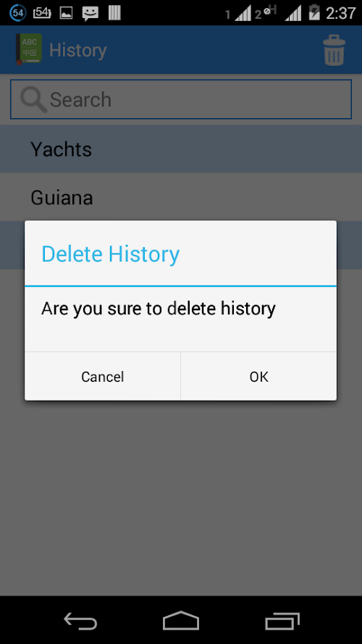This screenshot has height=644, width=362.
Task: Tap the Android back navigation icon
Action: tap(80, 621)
